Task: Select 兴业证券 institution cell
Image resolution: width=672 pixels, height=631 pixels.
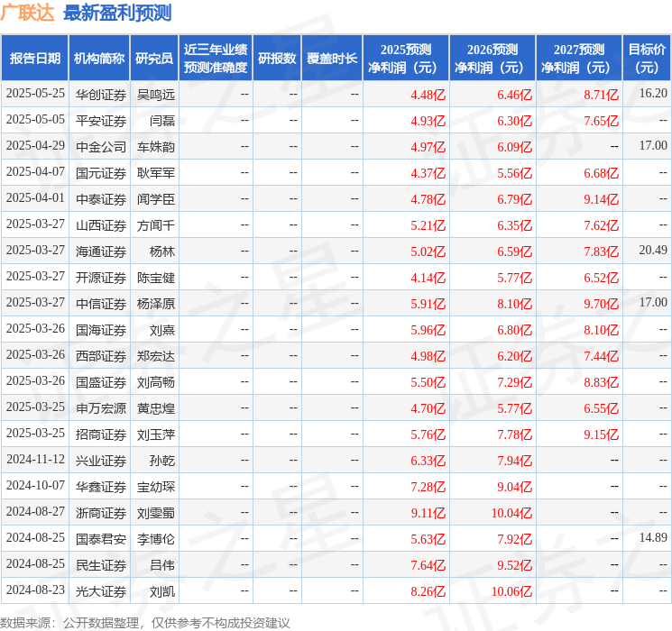Action: click(101, 461)
